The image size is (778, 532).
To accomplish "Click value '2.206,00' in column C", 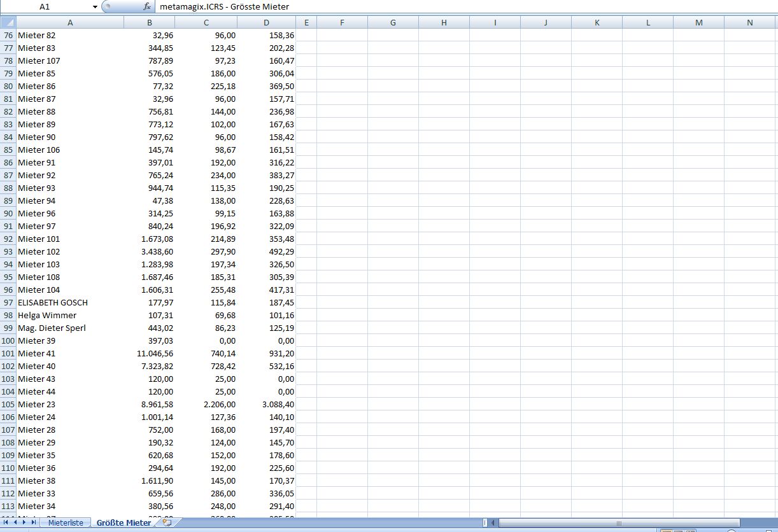I will click(x=220, y=404).
